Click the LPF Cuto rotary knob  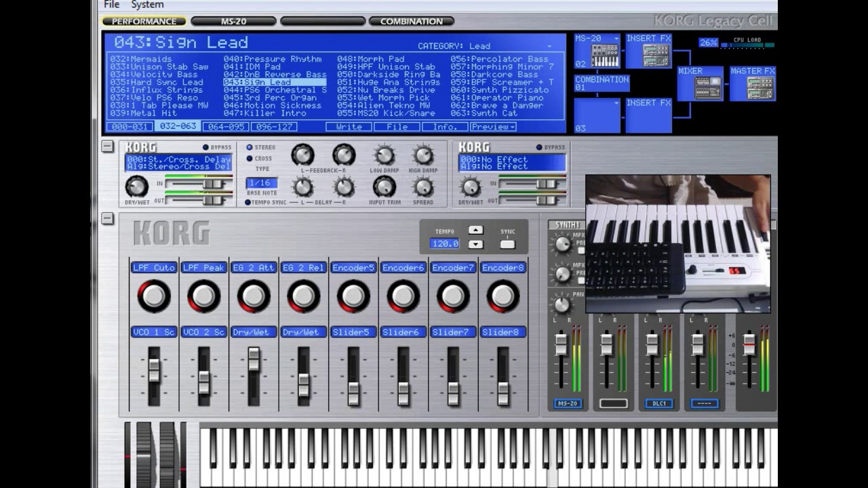pos(154,296)
